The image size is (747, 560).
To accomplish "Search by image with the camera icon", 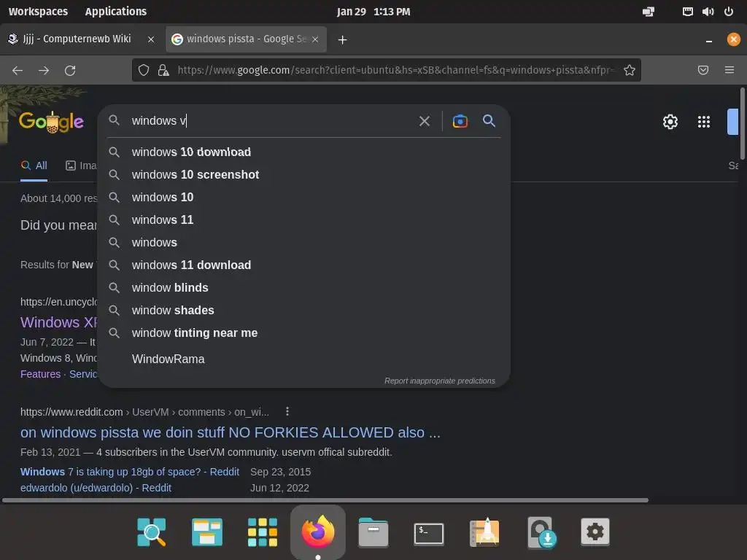I will pyautogui.click(x=460, y=121).
